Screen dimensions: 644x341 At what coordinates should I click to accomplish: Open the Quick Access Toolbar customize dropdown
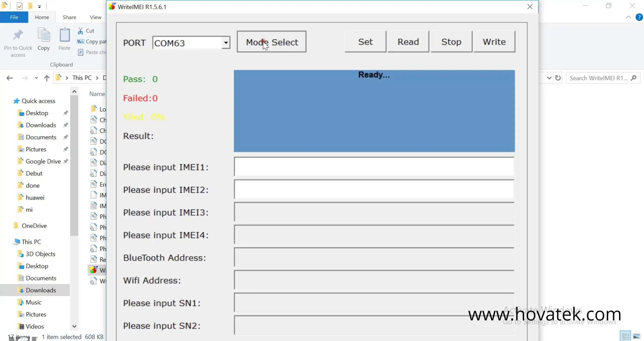39,6
